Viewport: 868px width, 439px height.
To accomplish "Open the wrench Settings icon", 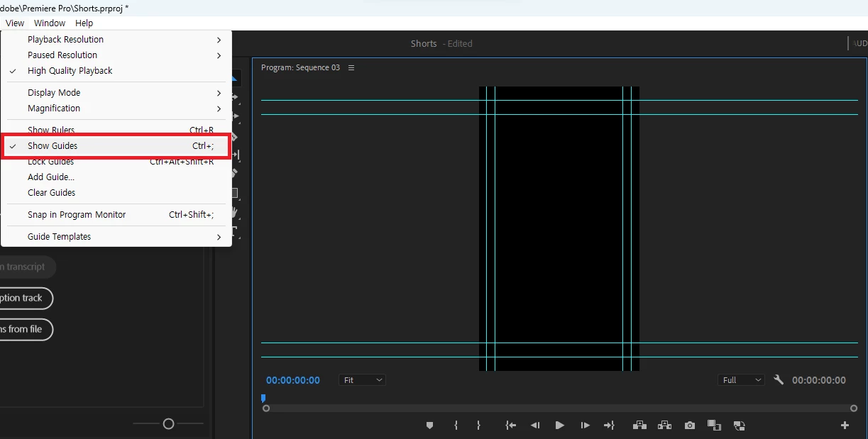I will (779, 380).
